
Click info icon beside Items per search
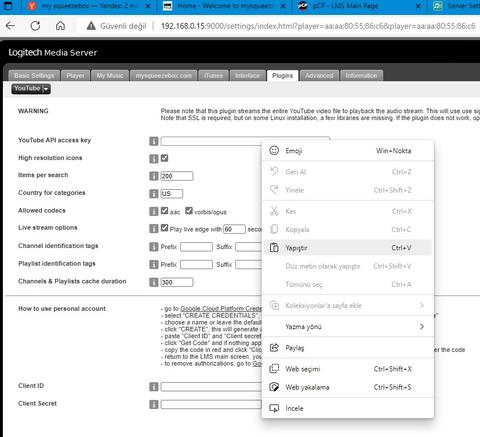coord(154,176)
